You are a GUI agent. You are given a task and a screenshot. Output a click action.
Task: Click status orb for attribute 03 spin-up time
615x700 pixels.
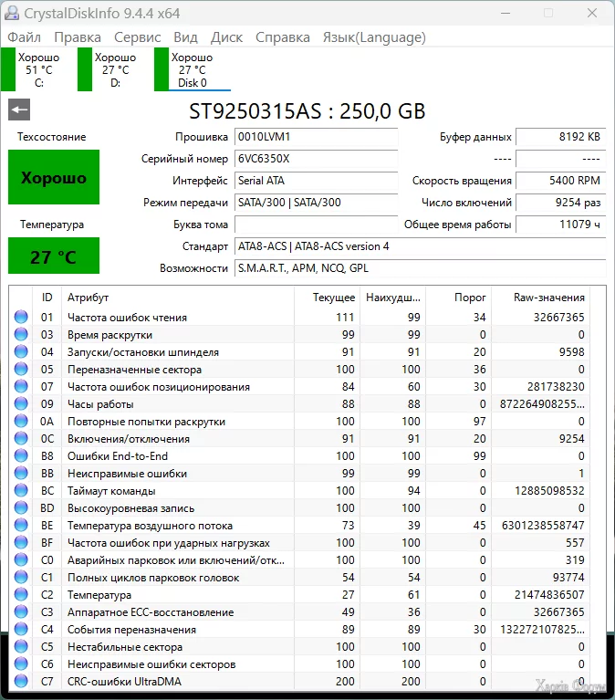tap(21, 334)
